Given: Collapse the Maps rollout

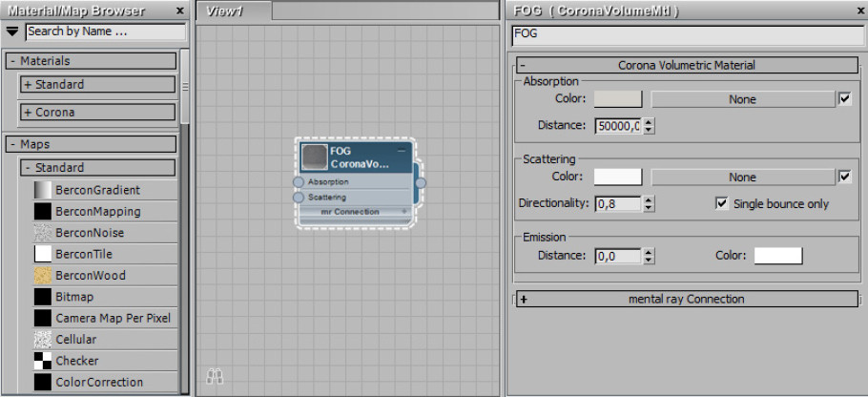Looking at the screenshot, I should click(x=92, y=144).
